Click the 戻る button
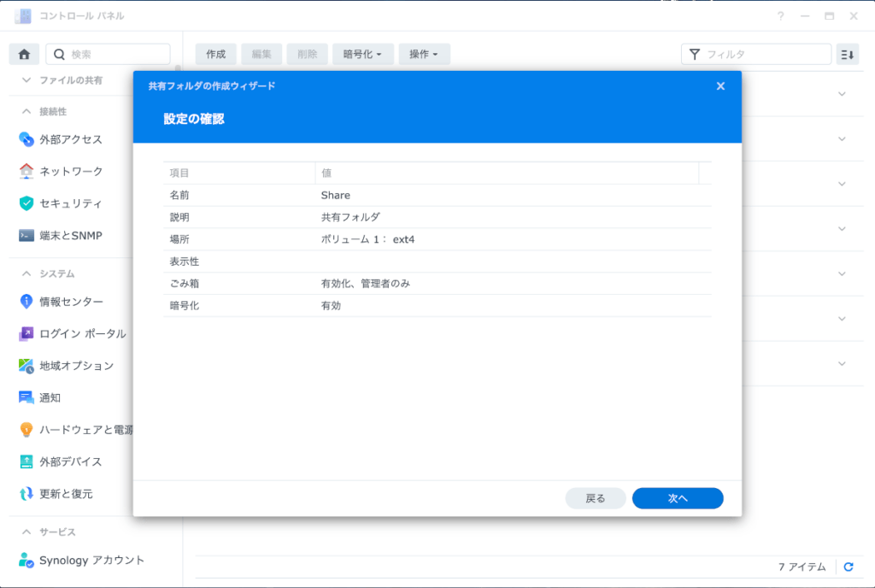Image resolution: width=875 pixels, height=588 pixels. tap(596, 498)
